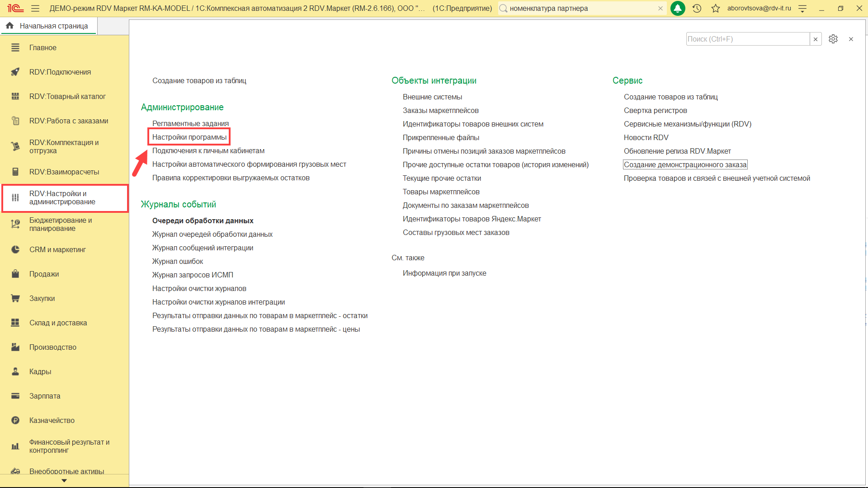This screenshot has width=868, height=488.
Task: Open the history clock icon
Action: (x=697, y=8)
